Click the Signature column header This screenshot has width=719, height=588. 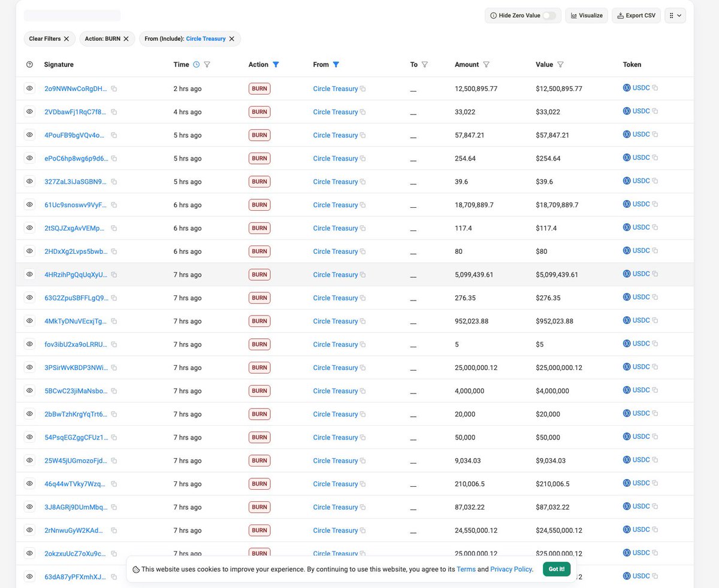(59, 65)
